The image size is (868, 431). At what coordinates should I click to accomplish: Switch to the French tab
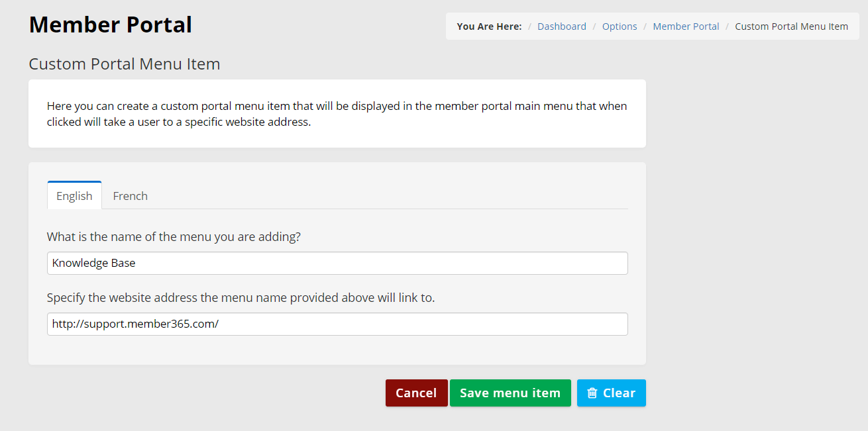[x=130, y=195]
